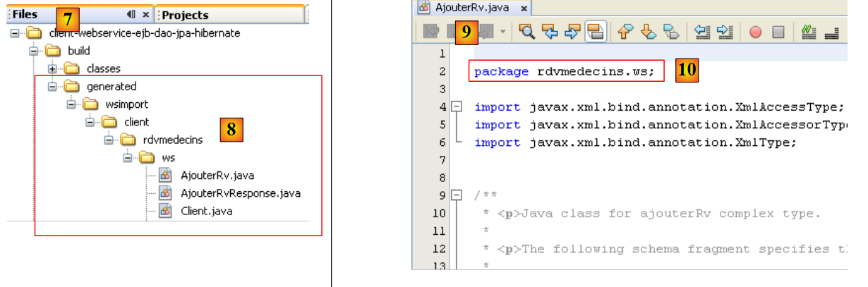This screenshot has width=868, height=287.
Task: Toggle the Highlight Search button
Action: [x=596, y=32]
